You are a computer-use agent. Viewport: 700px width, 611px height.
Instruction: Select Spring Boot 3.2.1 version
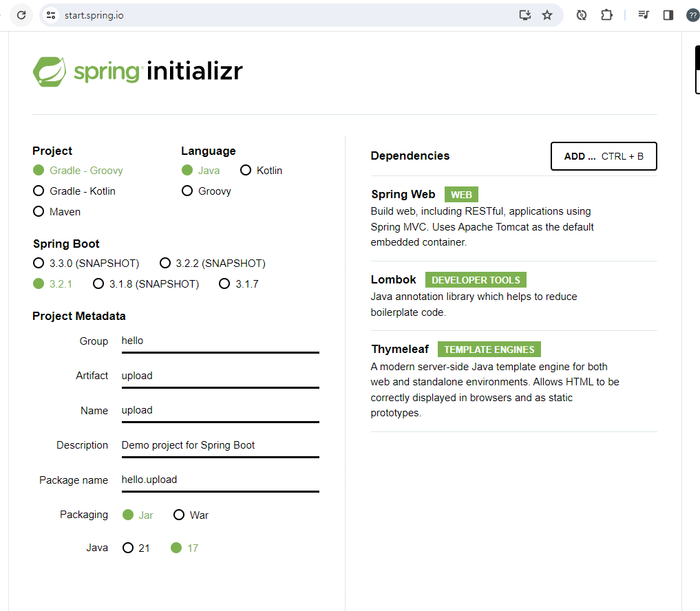click(52, 284)
